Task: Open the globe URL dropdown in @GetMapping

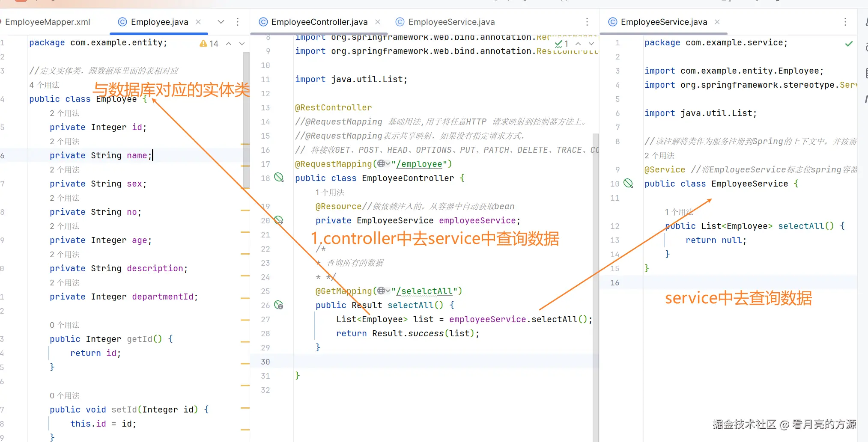Action: click(384, 291)
